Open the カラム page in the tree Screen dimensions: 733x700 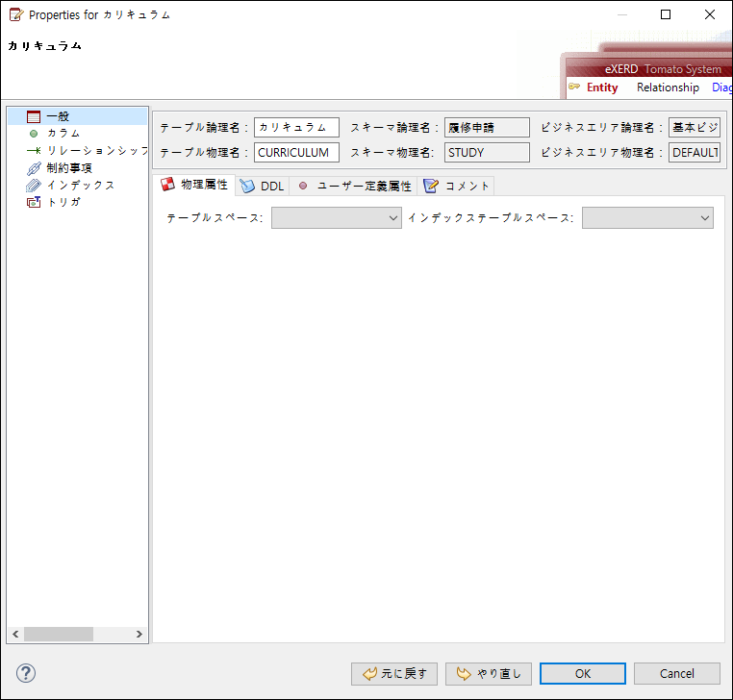[63, 134]
